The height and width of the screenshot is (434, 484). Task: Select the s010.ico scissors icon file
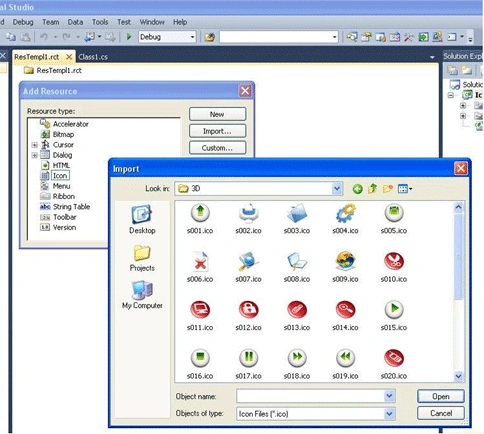[x=394, y=267]
